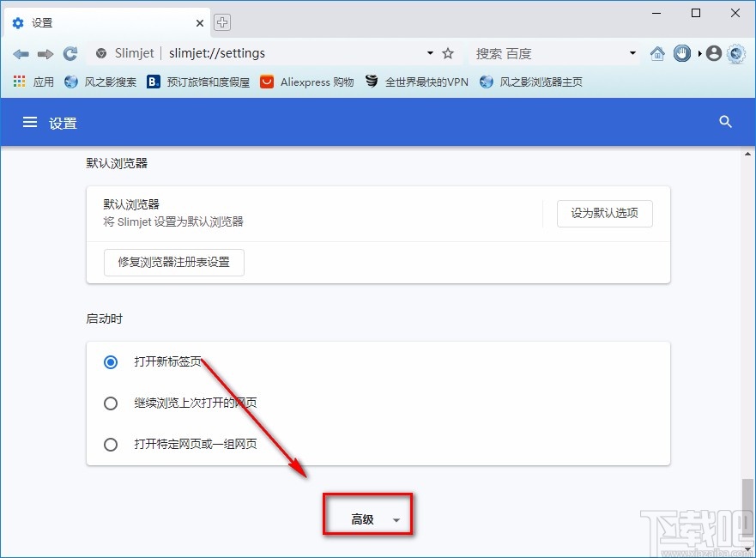Reload the settings page
The width and height of the screenshot is (756, 558).
70,53
